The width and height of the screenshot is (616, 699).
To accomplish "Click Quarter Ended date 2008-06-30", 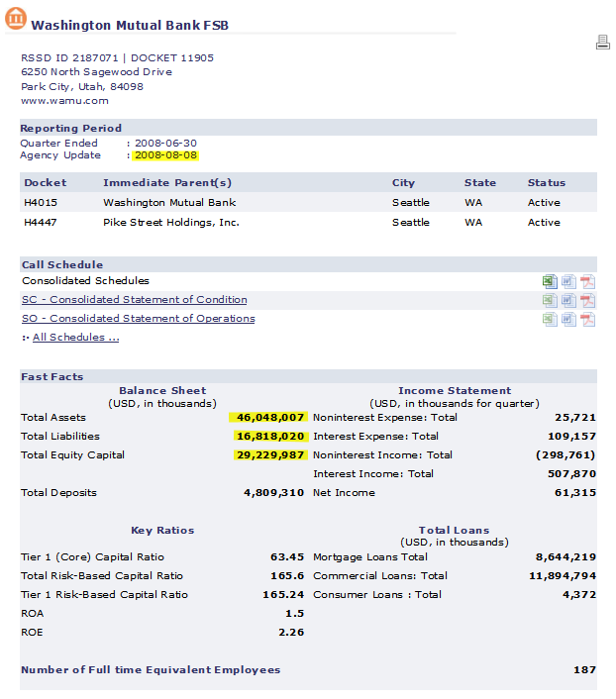I will (x=166, y=144).
